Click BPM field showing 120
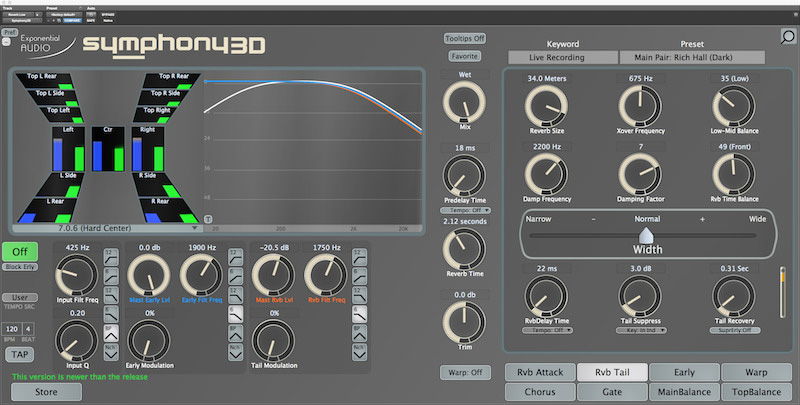Viewport: 800px width, 405px height. pyautogui.click(x=12, y=329)
